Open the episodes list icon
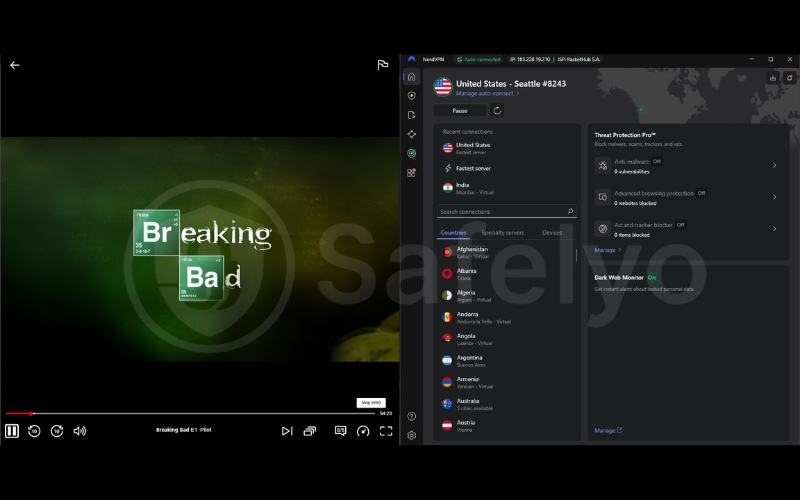Screen dimensions: 800x500 (x=310, y=431)
